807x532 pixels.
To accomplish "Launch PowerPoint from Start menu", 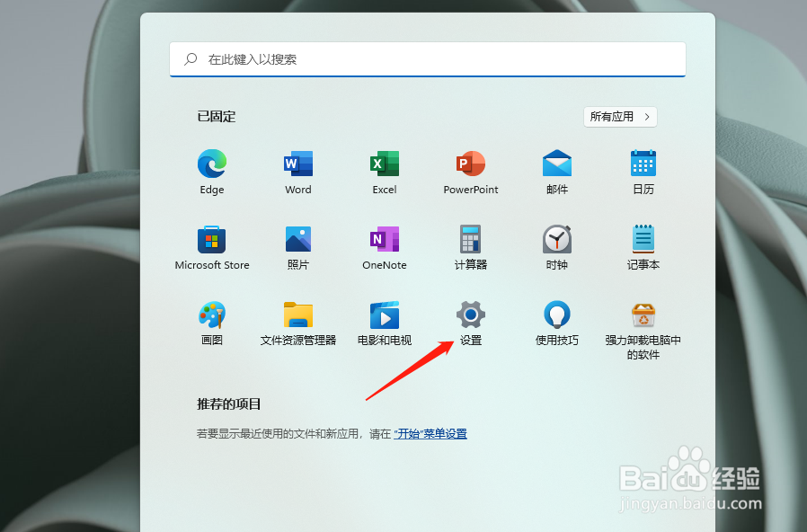I will pyautogui.click(x=471, y=172).
